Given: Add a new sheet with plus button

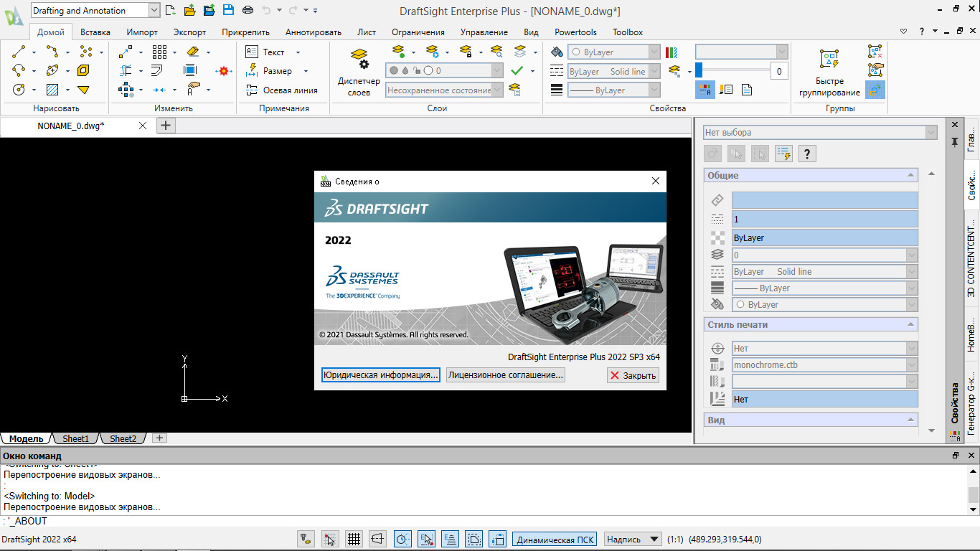Looking at the screenshot, I should click(160, 438).
